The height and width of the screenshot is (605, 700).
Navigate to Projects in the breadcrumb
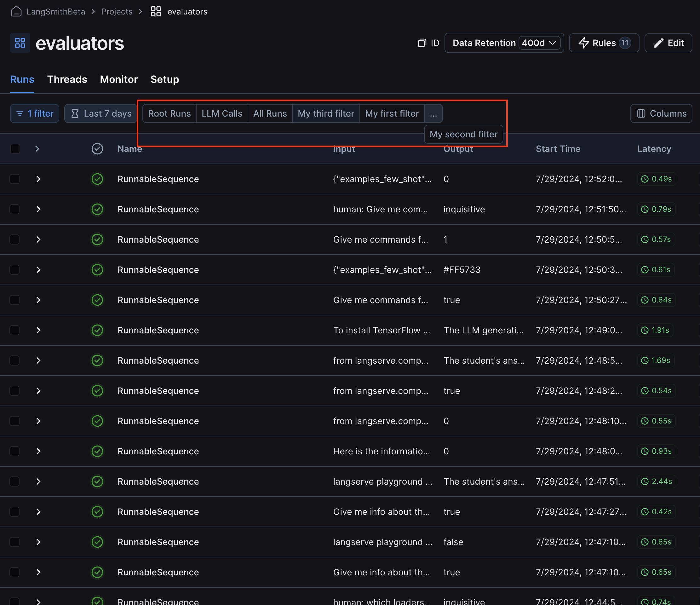(117, 11)
